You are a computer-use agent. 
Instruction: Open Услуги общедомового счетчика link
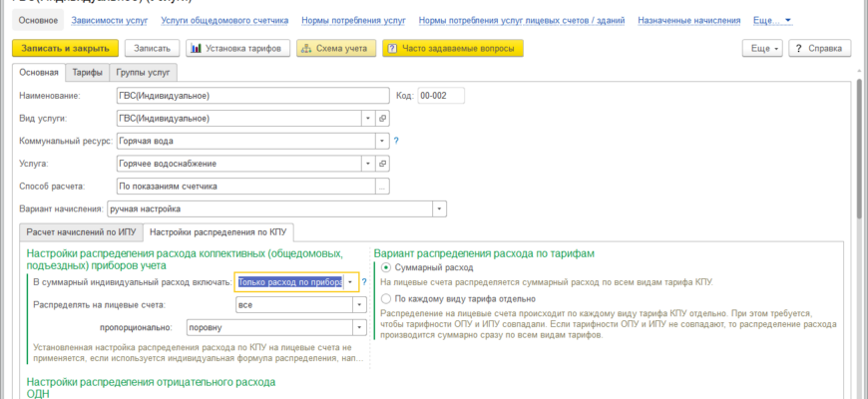224,21
